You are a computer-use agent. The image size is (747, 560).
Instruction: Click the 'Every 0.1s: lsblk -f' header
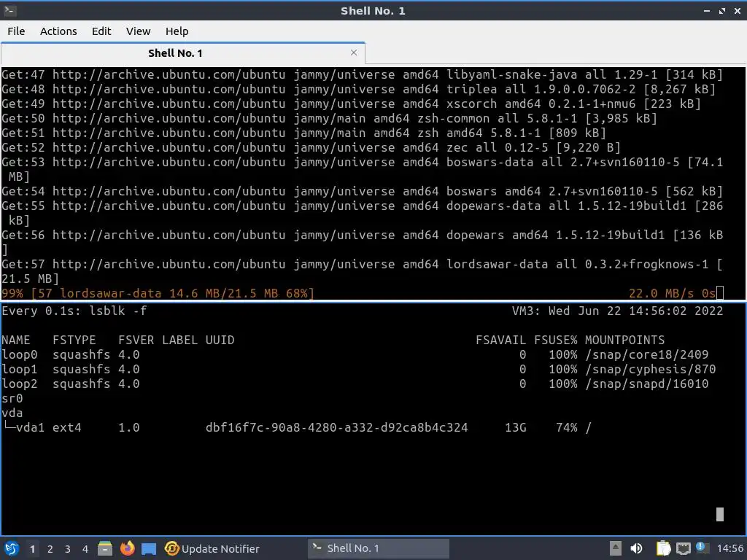[74, 311]
